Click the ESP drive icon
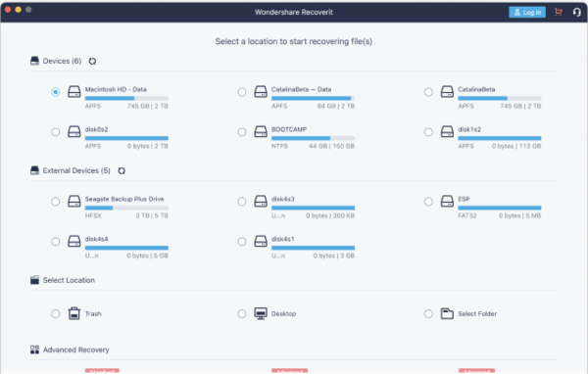 pos(447,202)
